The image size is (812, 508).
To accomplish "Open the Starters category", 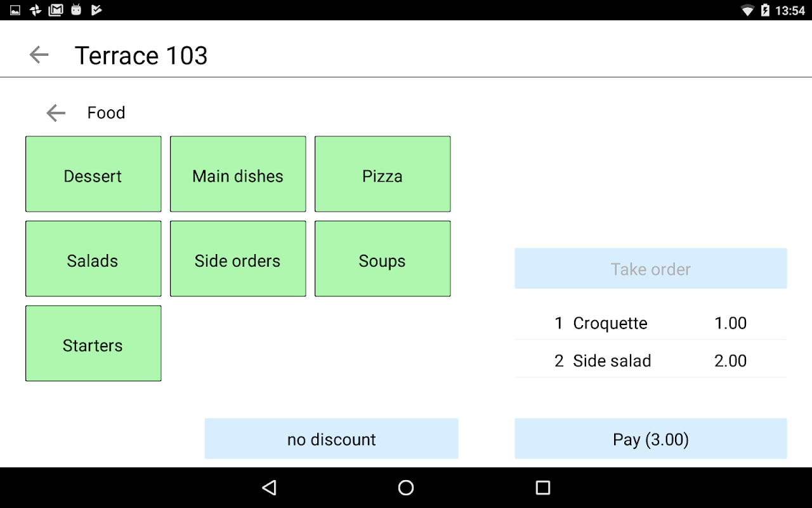I will pyautogui.click(x=93, y=344).
